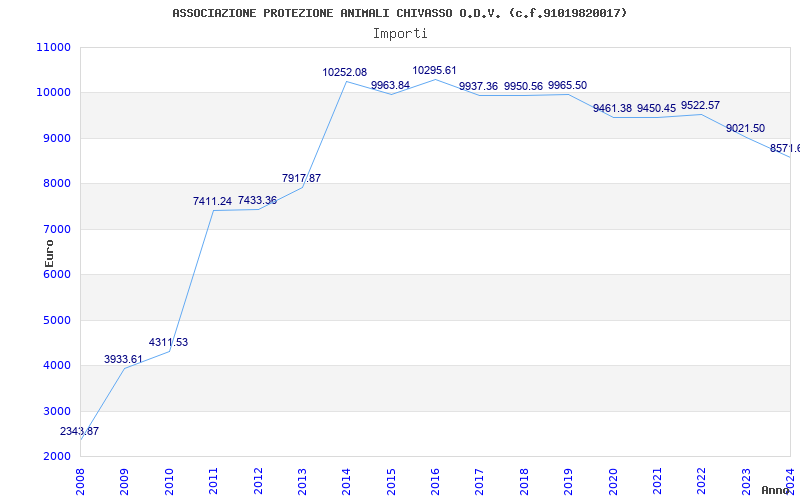
Task: Click the 2009 year label on x-axis
Action: 124,481
